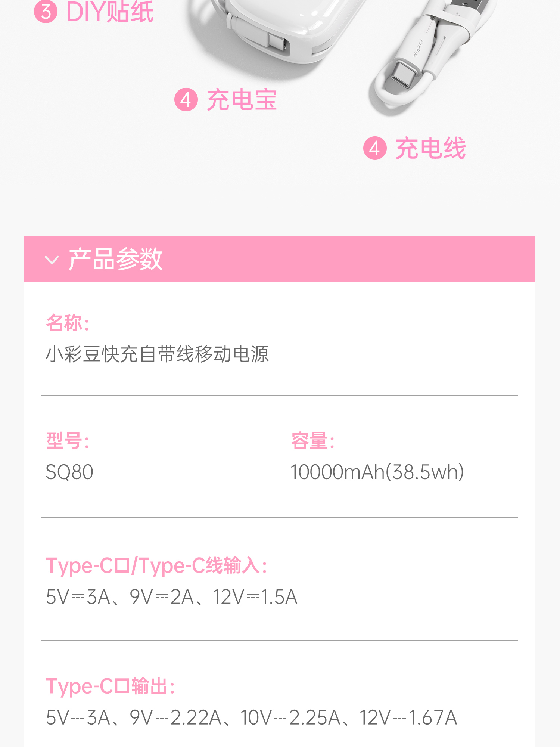Click the number 4 badge beside 充电宝
Image resolution: width=560 pixels, height=747 pixels.
click(186, 100)
